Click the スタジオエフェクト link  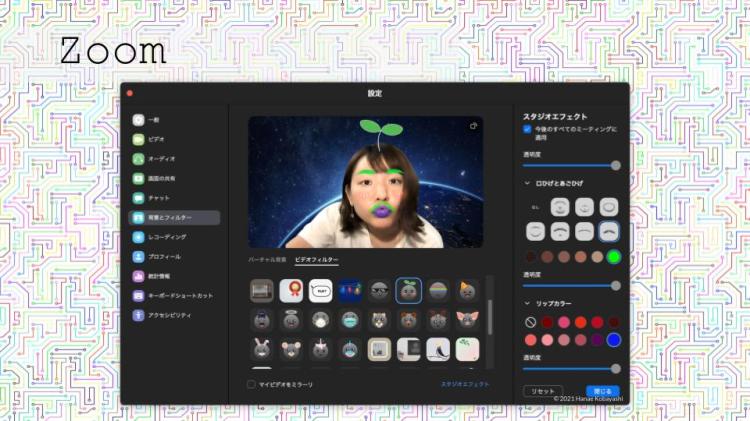click(465, 384)
